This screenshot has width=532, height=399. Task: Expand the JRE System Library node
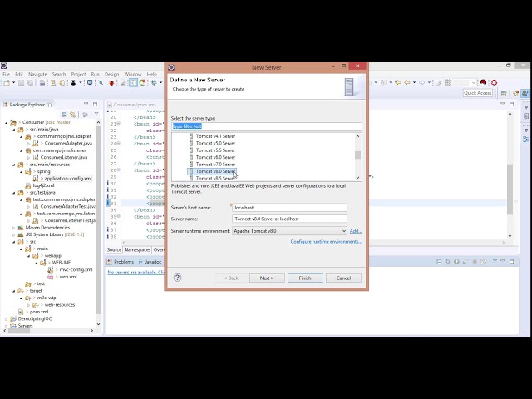(13, 234)
